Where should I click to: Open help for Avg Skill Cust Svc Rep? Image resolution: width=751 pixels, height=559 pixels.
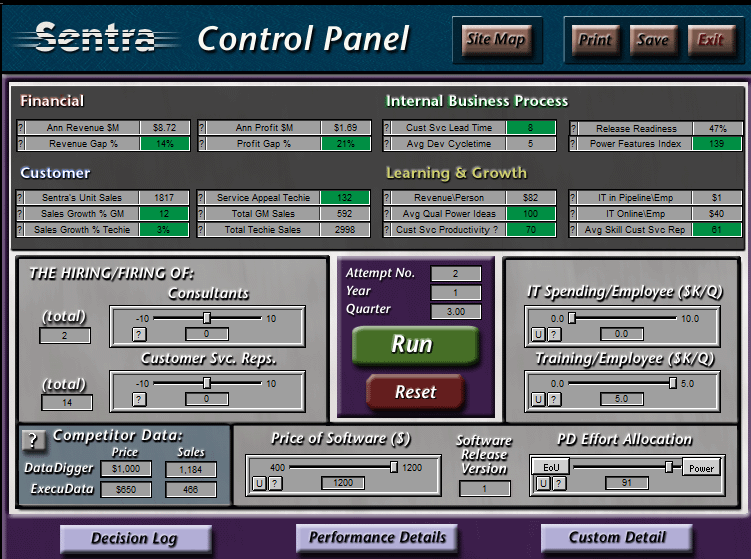click(573, 230)
